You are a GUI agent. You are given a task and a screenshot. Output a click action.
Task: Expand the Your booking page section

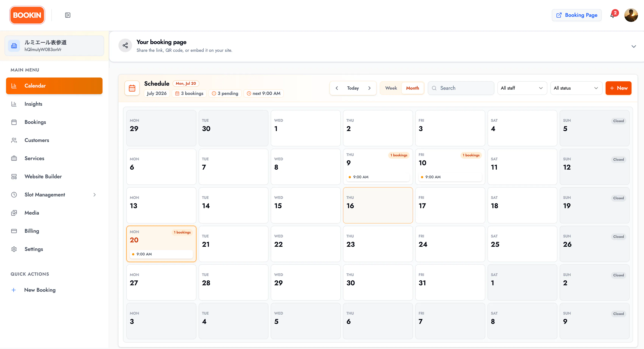tap(633, 47)
